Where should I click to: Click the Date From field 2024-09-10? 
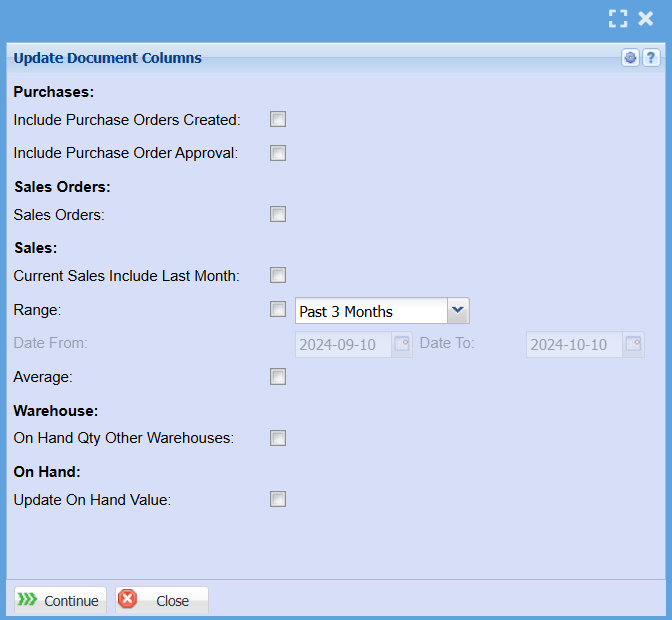point(343,344)
